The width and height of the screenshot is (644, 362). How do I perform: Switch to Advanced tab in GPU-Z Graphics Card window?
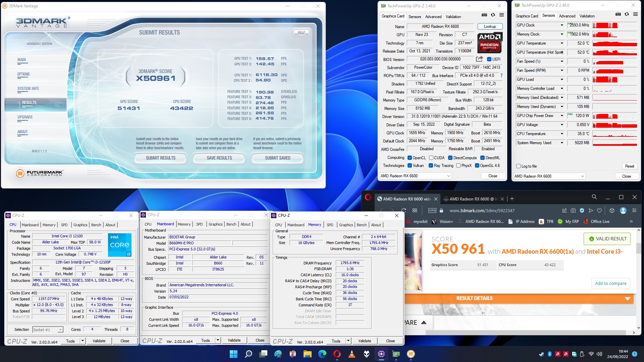click(433, 17)
